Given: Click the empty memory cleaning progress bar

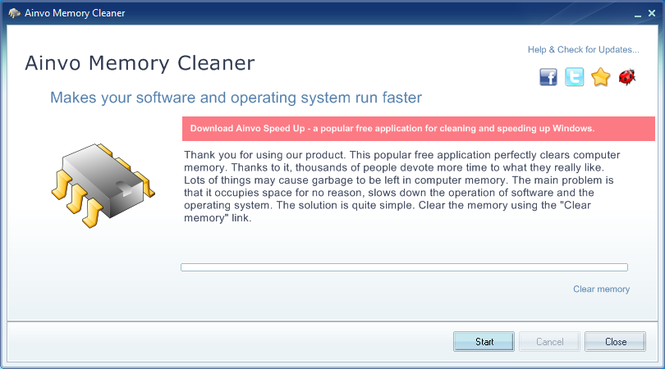Looking at the screenshot, I should 404,267.
